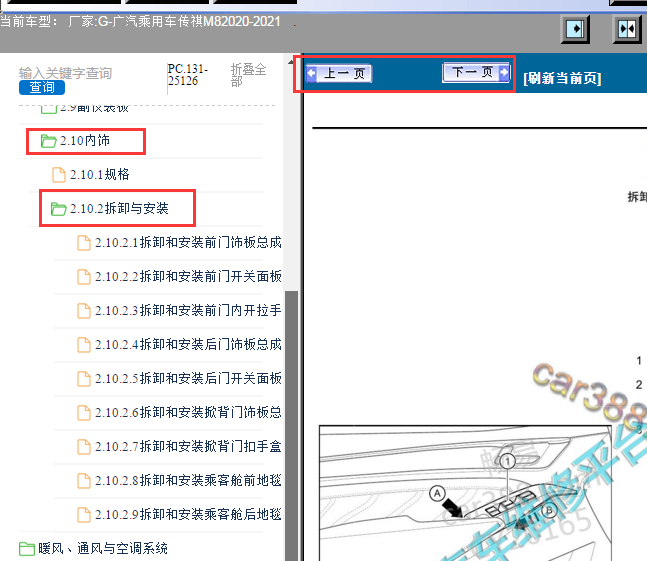The width and height of the screenshot is (647, 561).
Task: Click the single-arrow panel layout icon
Action: (575, 29)
